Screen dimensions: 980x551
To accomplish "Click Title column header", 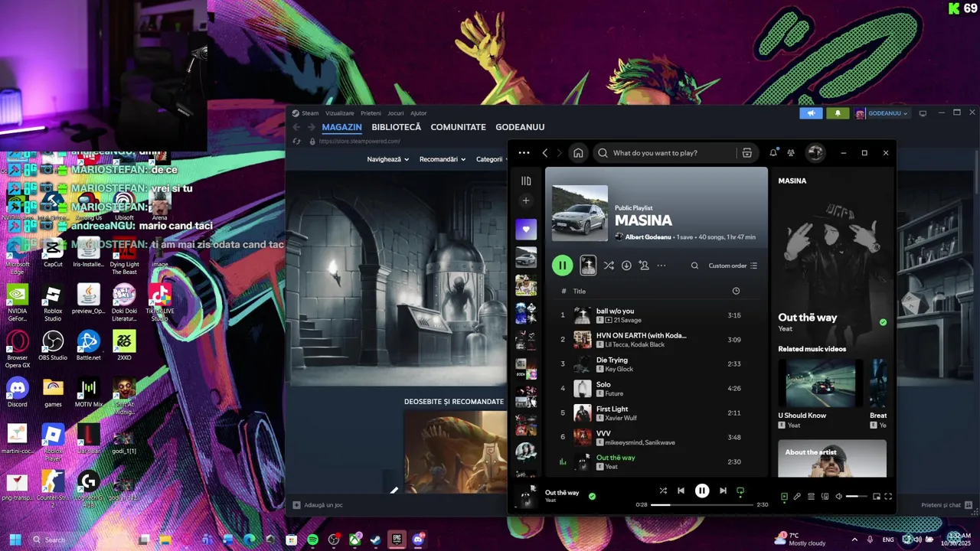I will tap(580, 292).
